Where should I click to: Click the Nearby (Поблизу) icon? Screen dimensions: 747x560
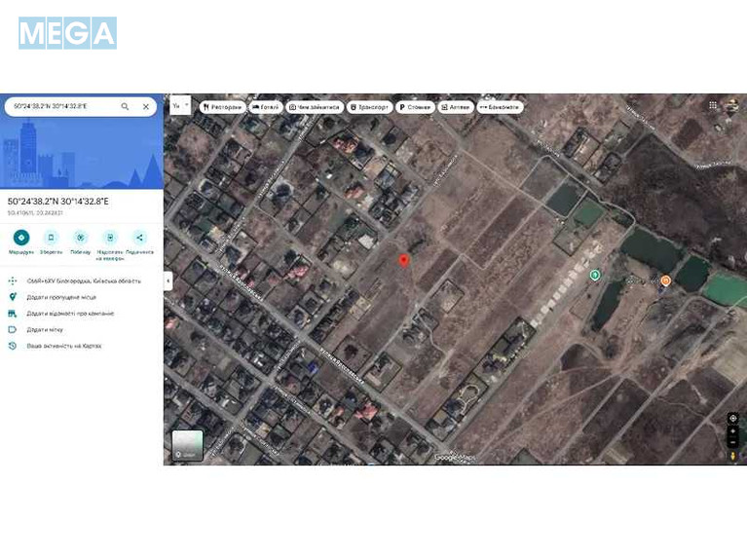click(x=81, y=238)
